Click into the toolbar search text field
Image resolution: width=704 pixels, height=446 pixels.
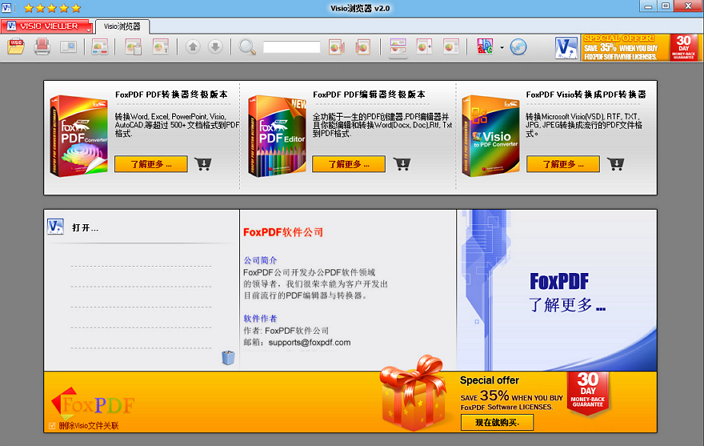291,47
